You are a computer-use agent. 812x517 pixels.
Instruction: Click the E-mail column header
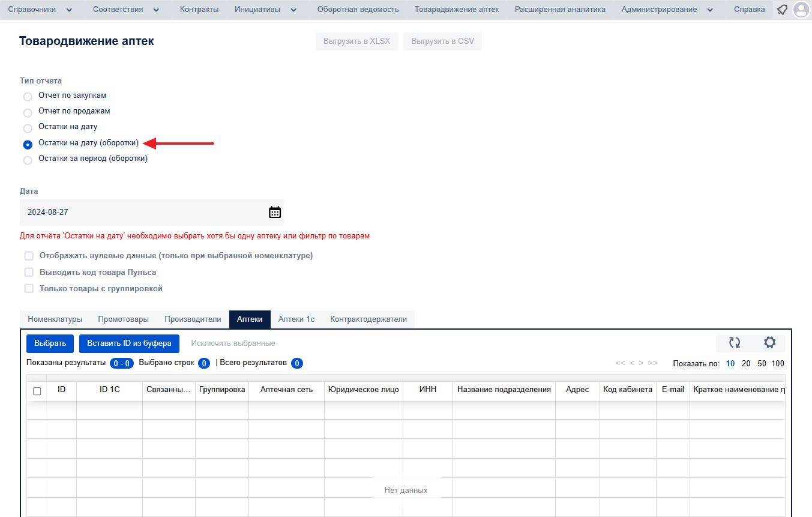[x=673, y=390]
